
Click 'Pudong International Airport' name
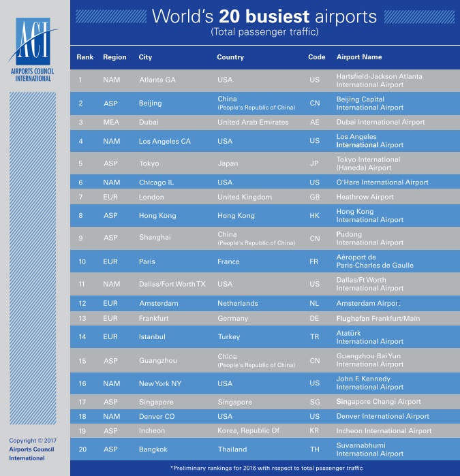point(370,238)
